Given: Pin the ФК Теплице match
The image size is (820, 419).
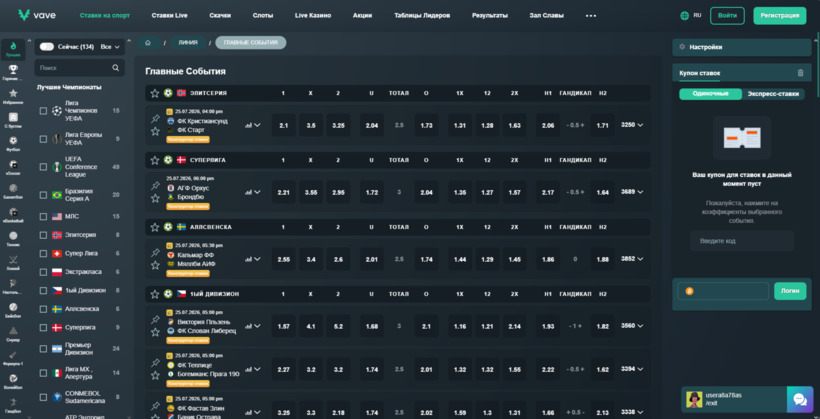Looking at the screenshot, I should (x=155, y=363).
